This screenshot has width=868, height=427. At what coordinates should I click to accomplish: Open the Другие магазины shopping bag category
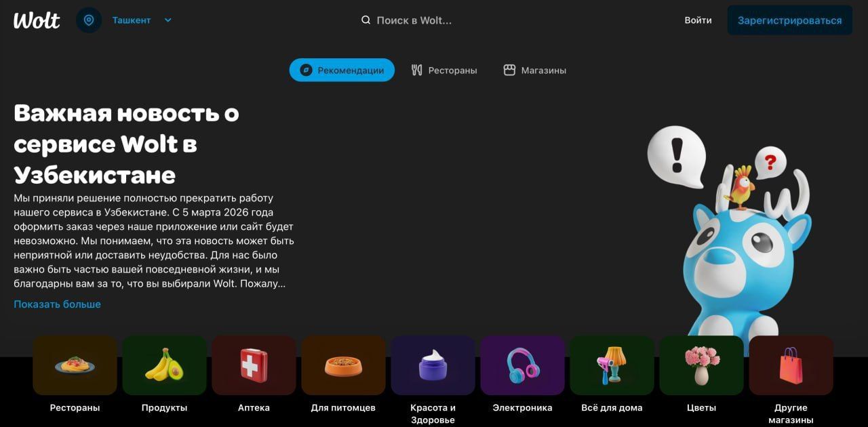(791, 366)
